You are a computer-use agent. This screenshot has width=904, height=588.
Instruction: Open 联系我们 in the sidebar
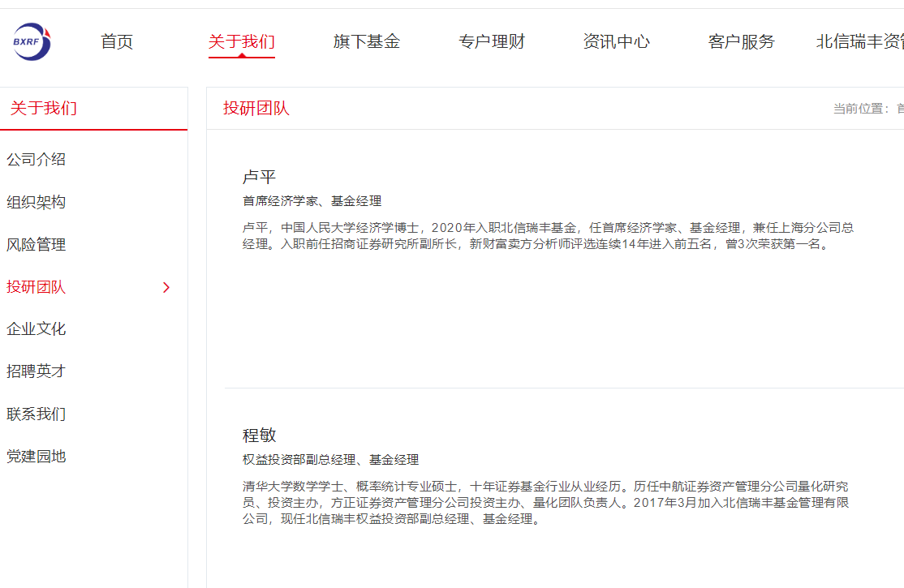tap(37, 414)
